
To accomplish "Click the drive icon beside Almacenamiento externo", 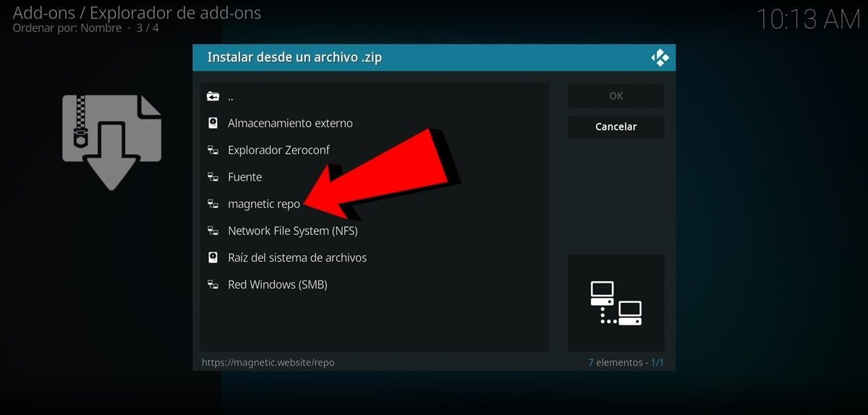I will pos(213,124).
